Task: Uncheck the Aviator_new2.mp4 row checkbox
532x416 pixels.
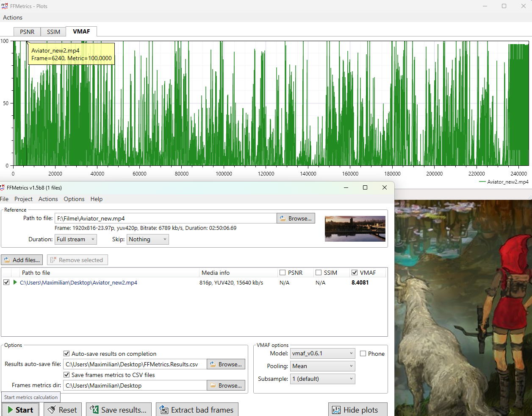Action: pos(6,282)
